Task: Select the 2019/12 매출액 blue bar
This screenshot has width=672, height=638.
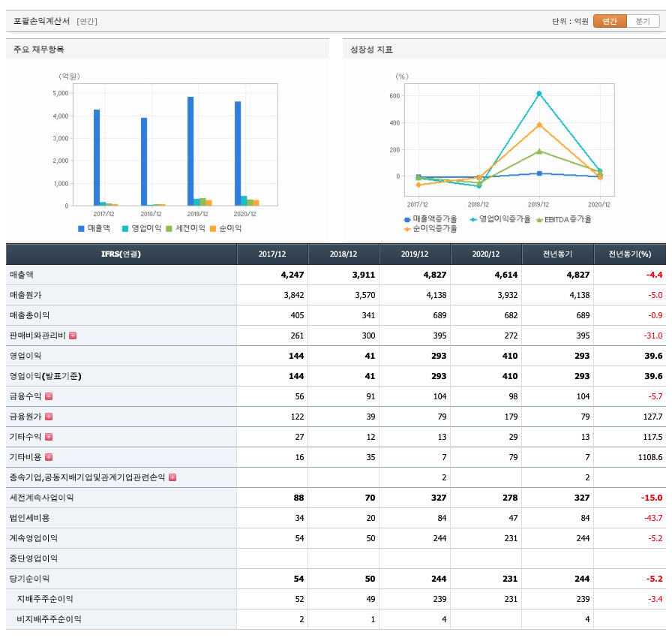Action: click(x=190, y=152)
